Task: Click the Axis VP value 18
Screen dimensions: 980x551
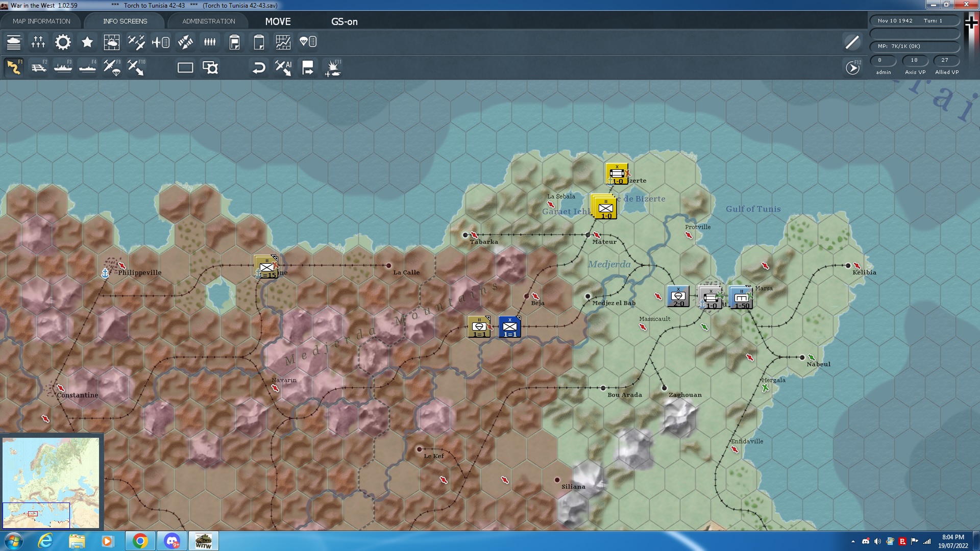Action: coord(915,60)
